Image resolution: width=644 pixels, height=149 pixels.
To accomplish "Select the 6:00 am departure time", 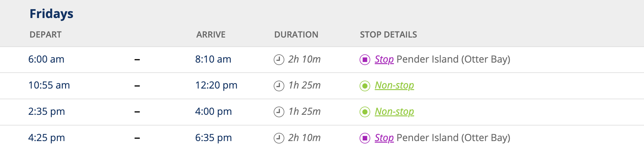I will coord(46,59).
